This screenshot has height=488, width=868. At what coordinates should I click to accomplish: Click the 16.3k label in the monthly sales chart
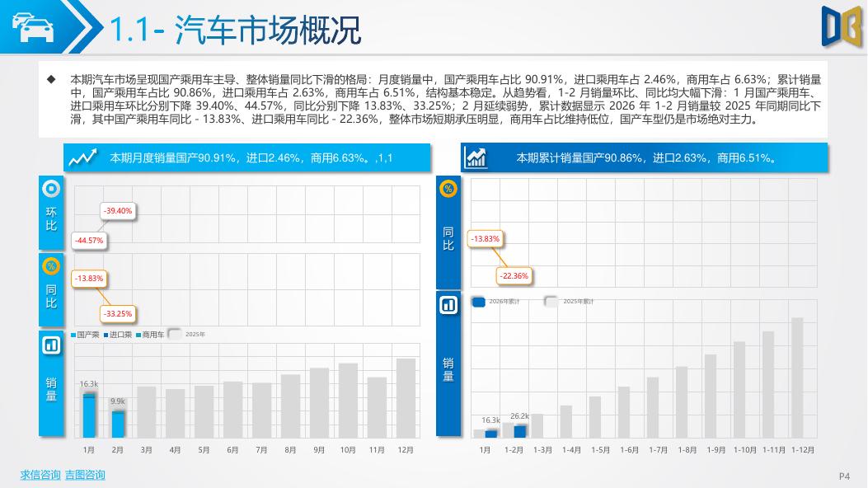click(x=89, y=383)
